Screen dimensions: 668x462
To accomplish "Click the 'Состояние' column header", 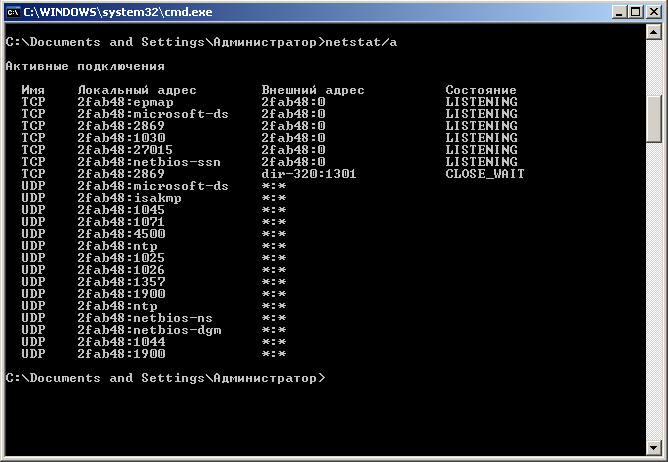I will 481,90.
